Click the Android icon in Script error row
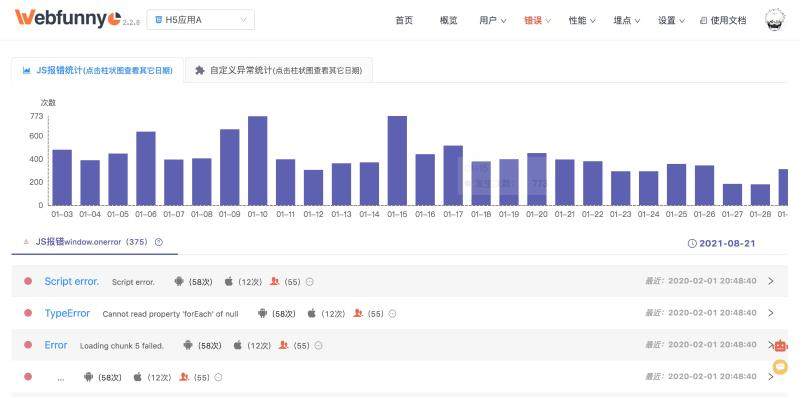The width and height of the screenshot is (800, 397). [x=179, y=281]
